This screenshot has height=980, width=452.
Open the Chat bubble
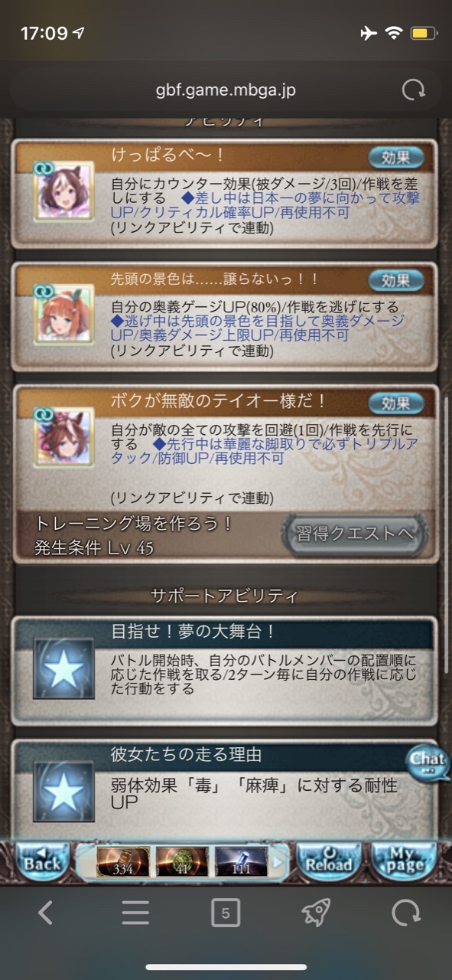coord(428,761)
